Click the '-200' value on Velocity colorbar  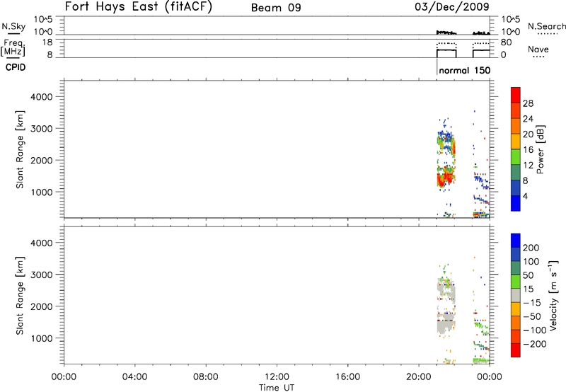point(535,344)
